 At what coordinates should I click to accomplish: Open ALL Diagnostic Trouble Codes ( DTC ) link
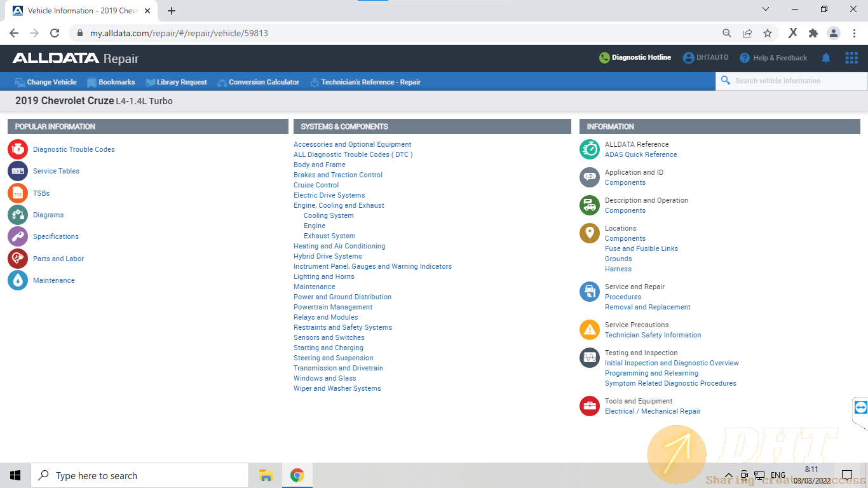(353, 154)
